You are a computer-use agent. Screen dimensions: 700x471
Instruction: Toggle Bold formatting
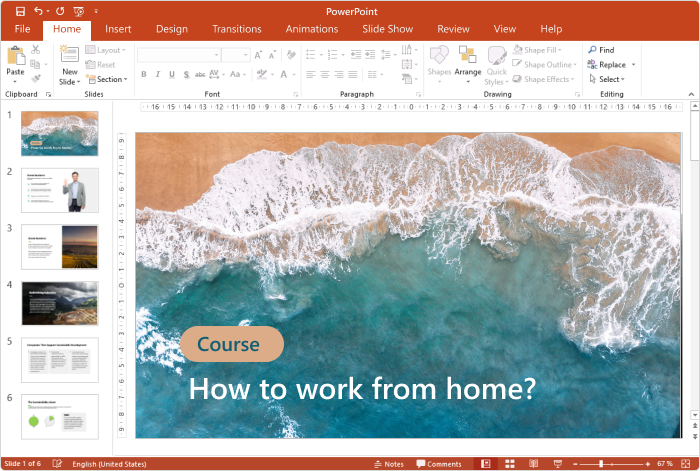pyautogui.click(x=144, y=75)
